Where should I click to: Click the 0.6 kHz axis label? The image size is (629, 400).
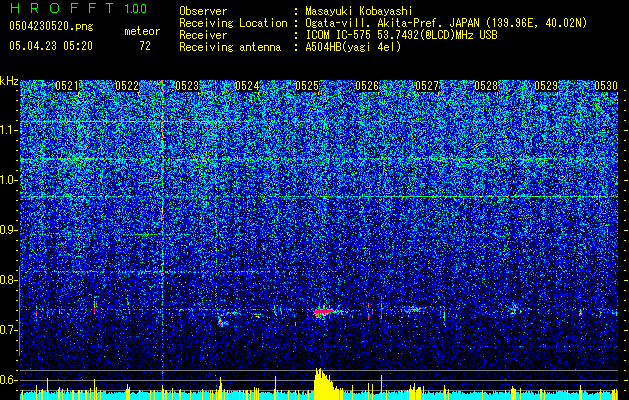tap(9, 380)
